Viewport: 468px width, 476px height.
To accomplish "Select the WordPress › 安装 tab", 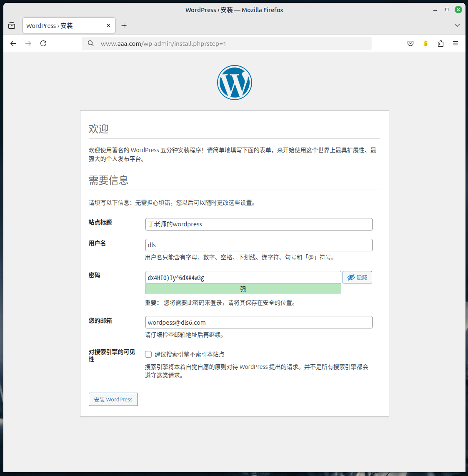I will click(69, 25).
